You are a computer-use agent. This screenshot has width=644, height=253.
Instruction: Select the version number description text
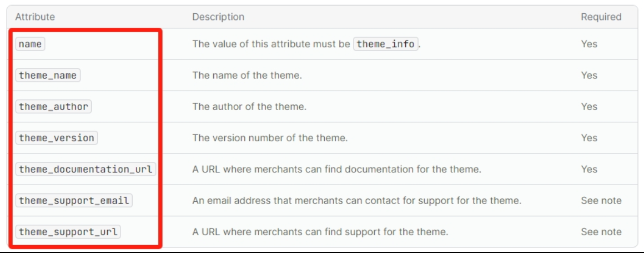[270, 137]
